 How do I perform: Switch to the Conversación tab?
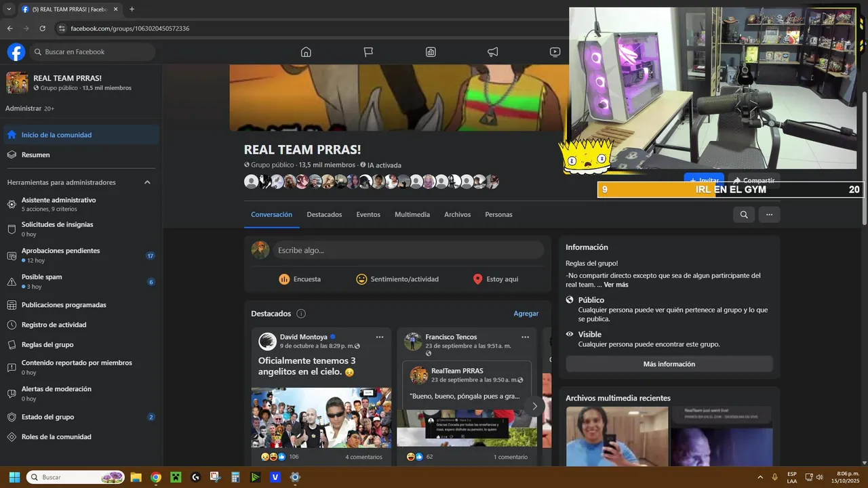271,215
